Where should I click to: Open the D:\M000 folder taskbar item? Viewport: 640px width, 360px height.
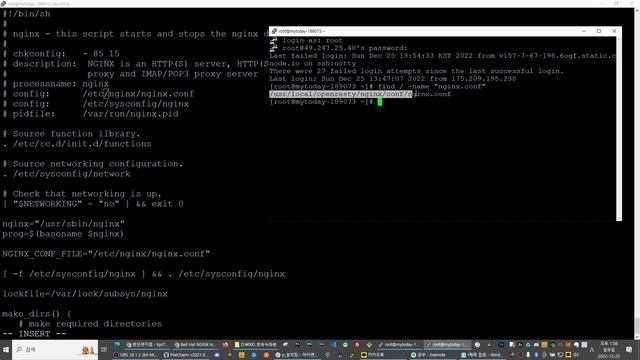[x=256, y=345]
